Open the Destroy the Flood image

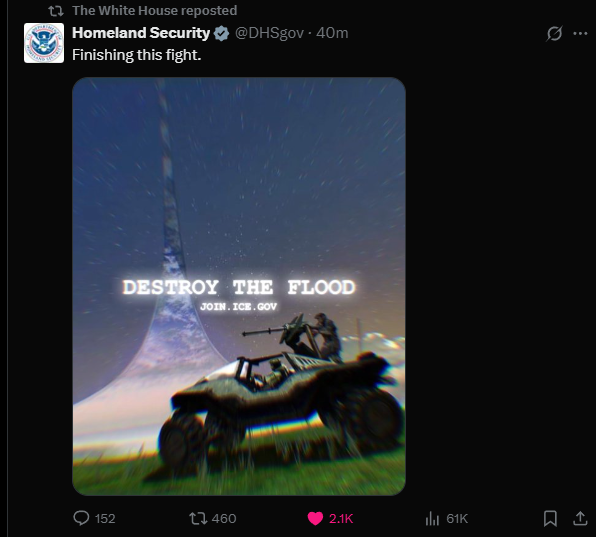click(x=239, y=286)
